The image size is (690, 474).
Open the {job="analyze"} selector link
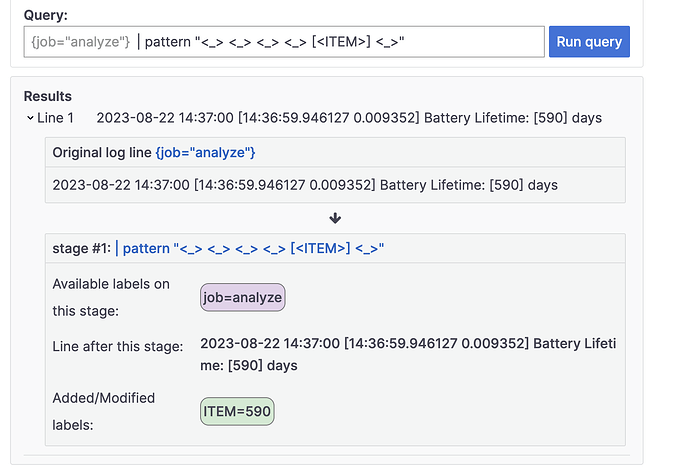(206, 152)
